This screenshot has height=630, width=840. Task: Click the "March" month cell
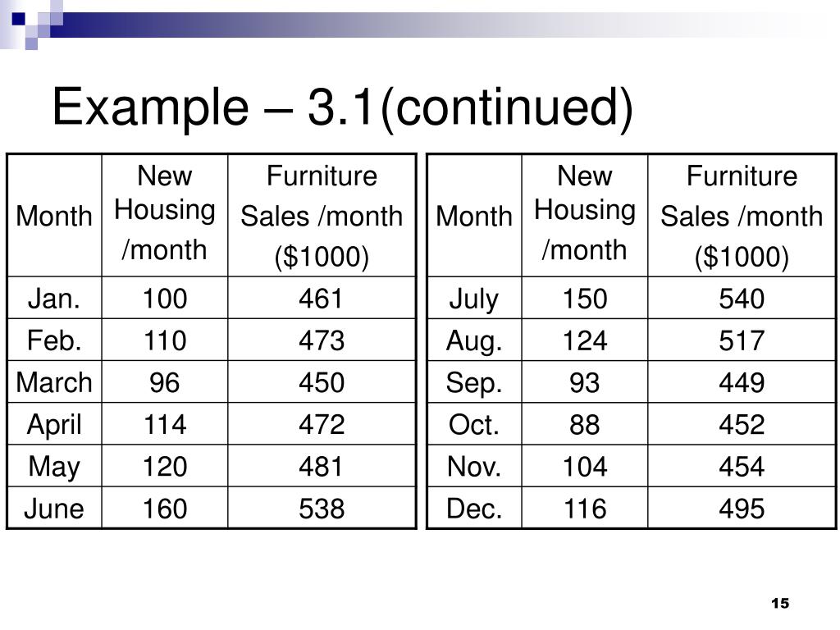tap(54, 382)
